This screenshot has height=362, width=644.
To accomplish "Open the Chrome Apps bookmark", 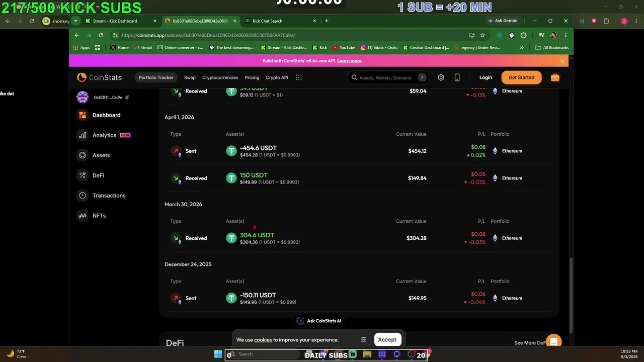I will pyautogui.click(x=81, y=48).
